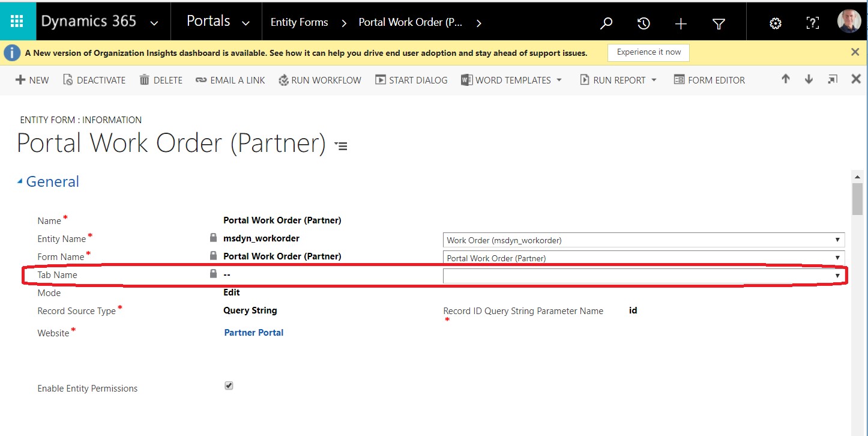This screenshot has width=868, height=436.
Task: Click EMAIL A LINK command
Action: click(231, 80)
